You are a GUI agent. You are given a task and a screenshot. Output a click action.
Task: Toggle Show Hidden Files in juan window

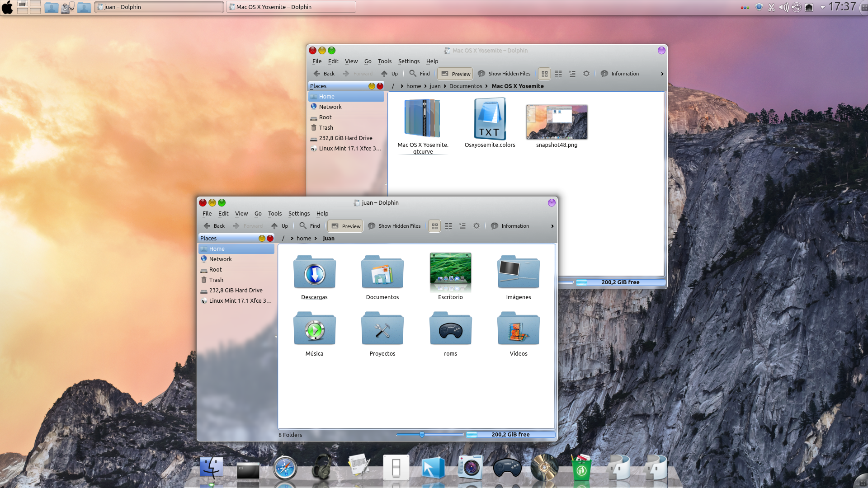coord(394,226)
